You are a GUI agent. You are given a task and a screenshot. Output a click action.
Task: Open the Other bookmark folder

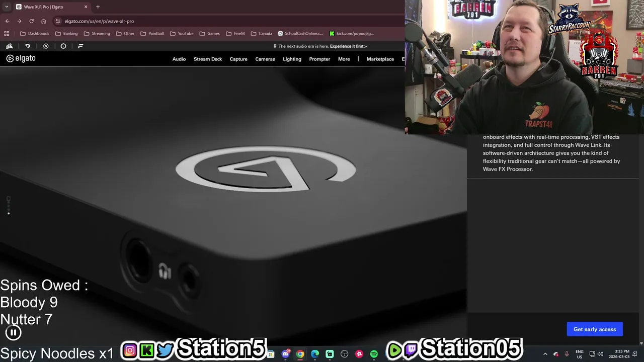tap(125, 34)
